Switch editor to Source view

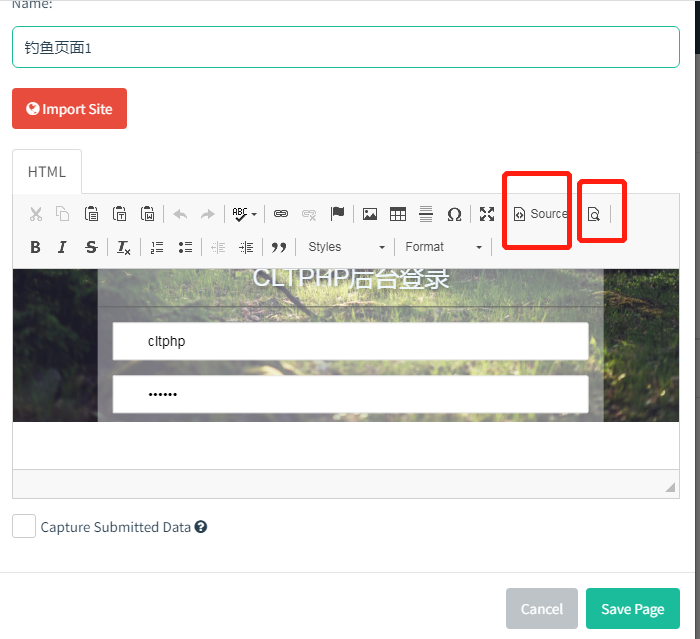point(540,214)
